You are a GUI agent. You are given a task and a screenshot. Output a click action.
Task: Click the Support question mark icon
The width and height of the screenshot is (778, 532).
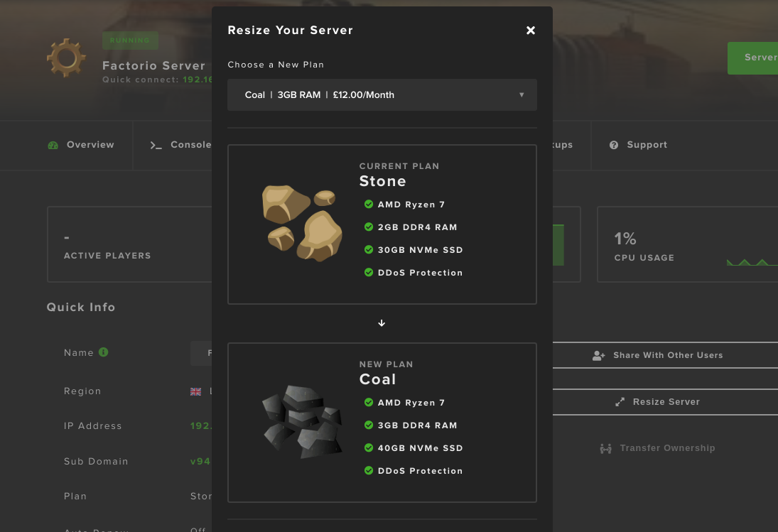[x=614, y=145]
